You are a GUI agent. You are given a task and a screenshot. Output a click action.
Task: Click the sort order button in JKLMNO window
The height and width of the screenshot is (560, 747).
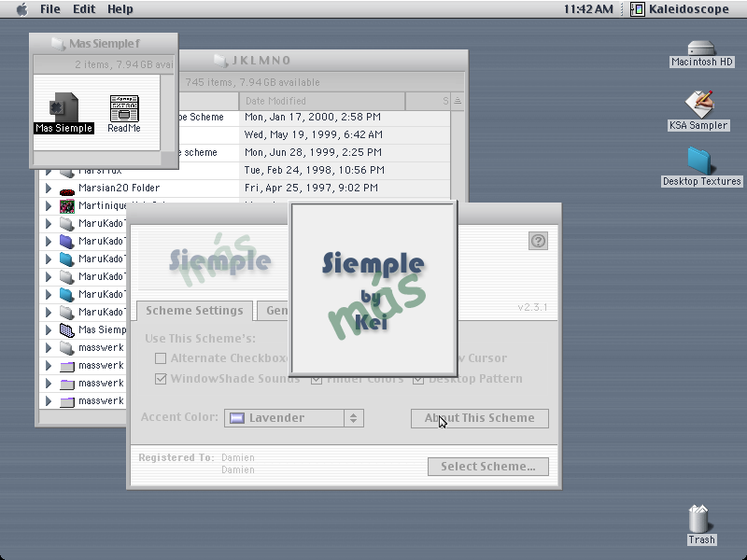[x=458, y=101]
